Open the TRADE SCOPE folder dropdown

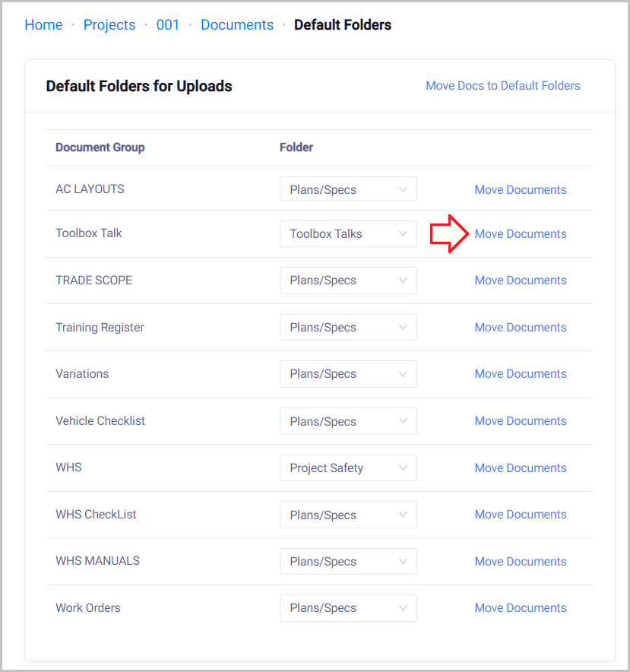pos(348,281)
